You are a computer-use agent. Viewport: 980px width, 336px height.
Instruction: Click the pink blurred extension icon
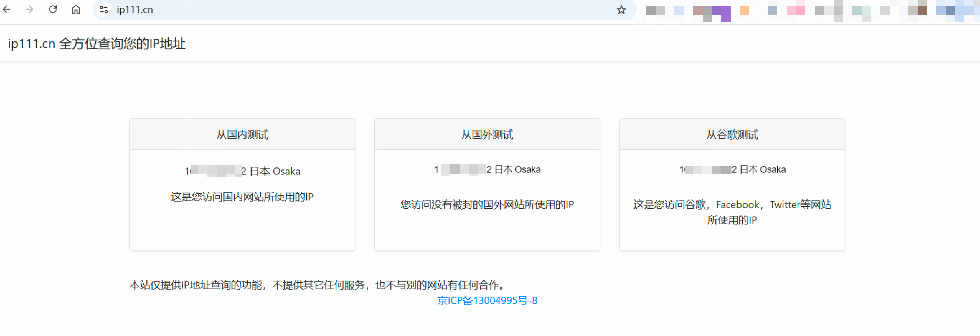pyautogui.click(x=796, y=10)
